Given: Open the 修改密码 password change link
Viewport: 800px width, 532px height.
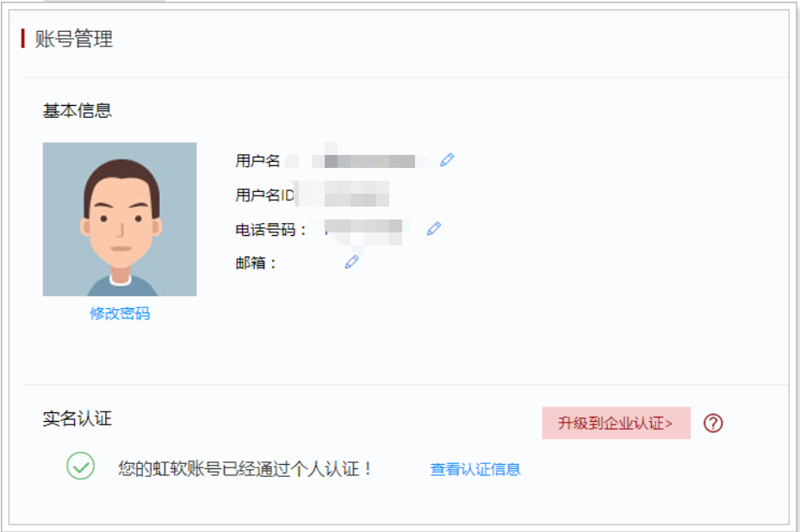Looking at the screenshot, I should tap(120, 312).
